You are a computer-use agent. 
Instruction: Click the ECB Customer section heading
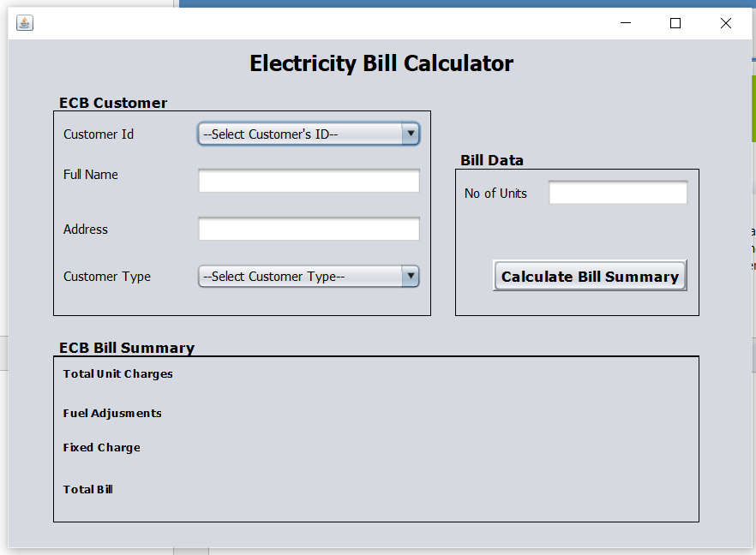point(112,103)
